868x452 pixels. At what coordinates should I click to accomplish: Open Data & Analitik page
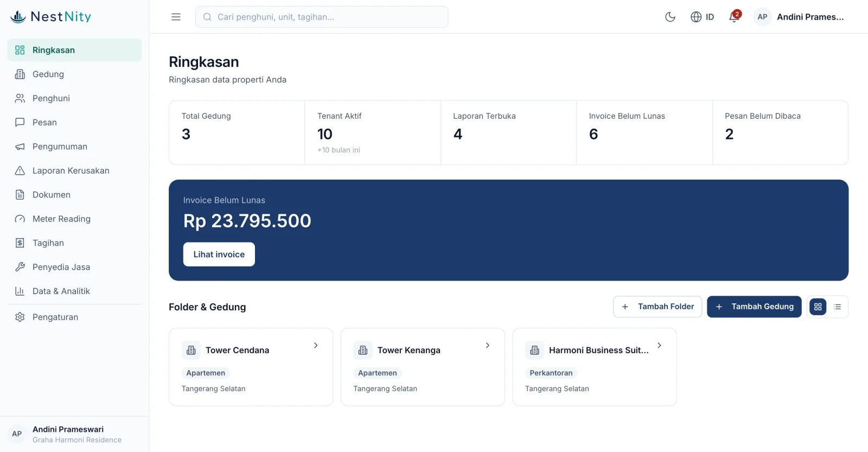pos(74,291)
